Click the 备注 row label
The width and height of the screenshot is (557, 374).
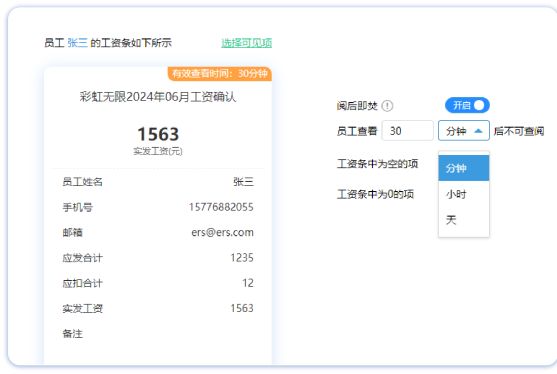[x=72, y=334]
